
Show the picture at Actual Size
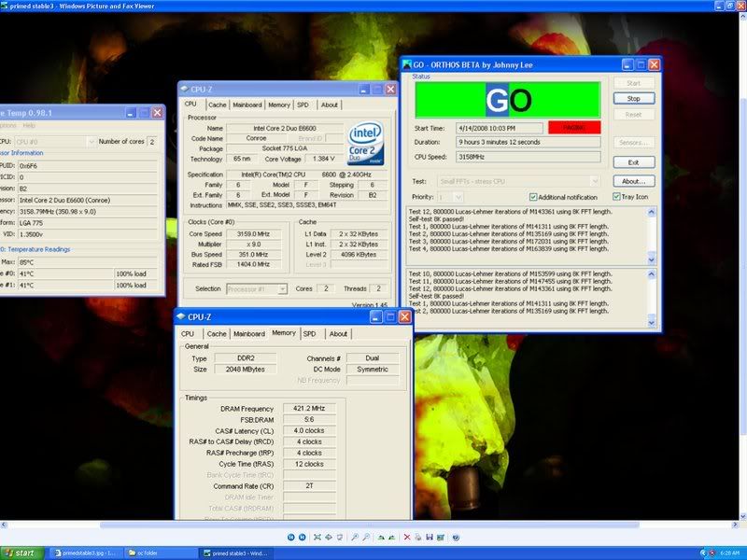pos(329,538)
